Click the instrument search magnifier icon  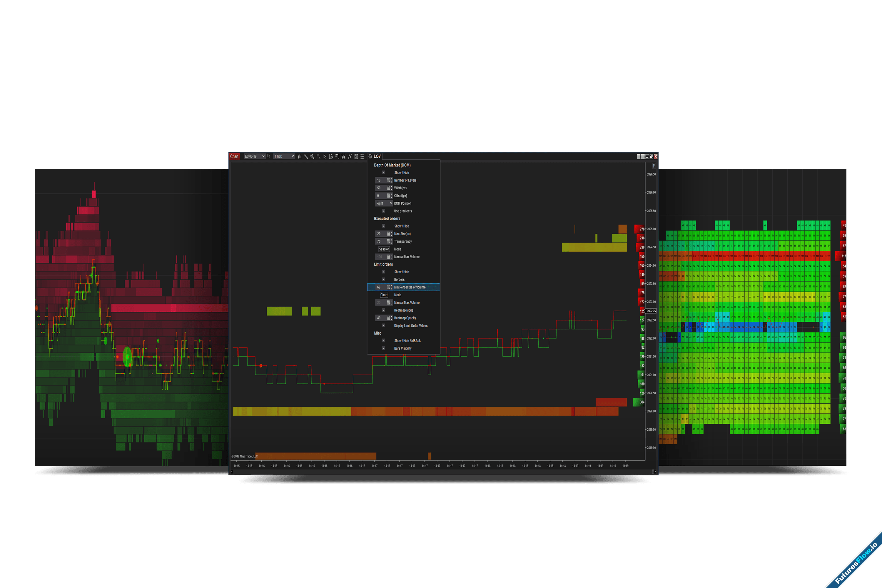point(269,156)
